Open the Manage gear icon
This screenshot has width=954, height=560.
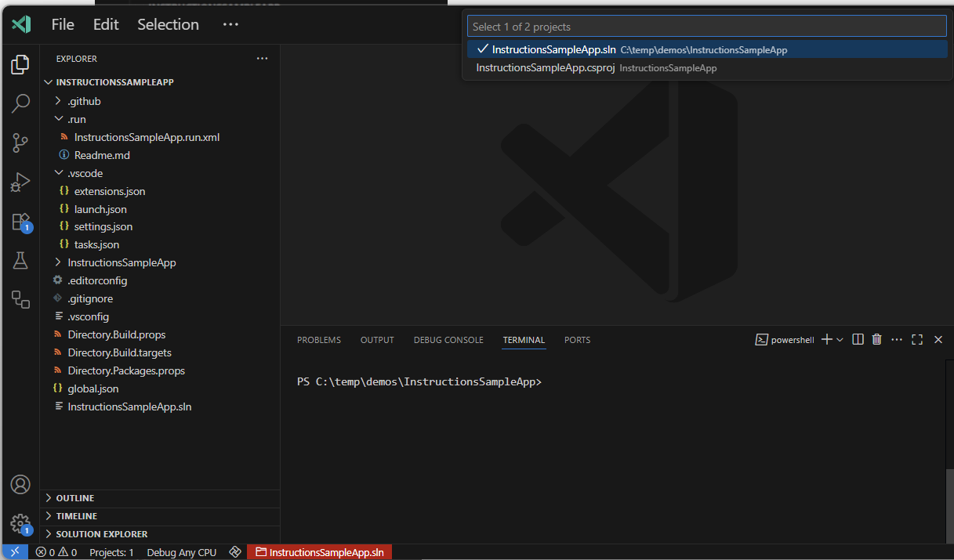coord(20,524)
